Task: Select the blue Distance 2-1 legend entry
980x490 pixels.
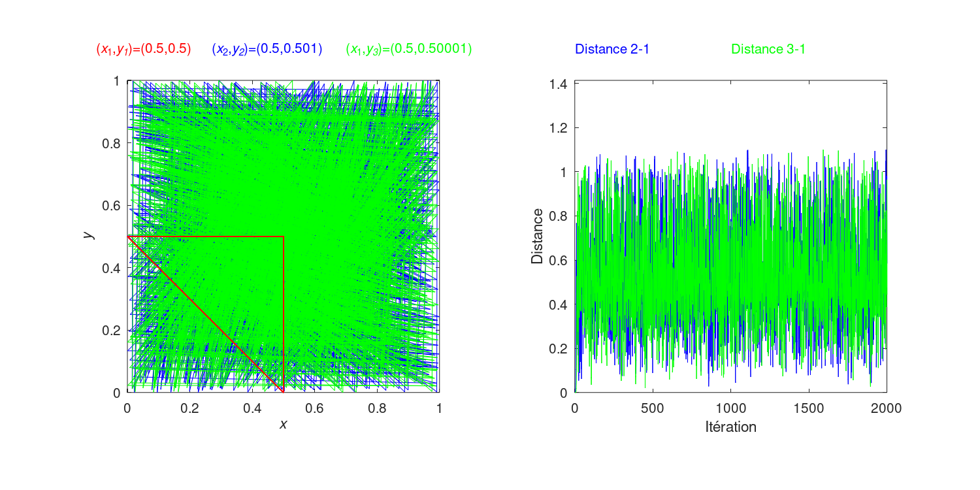Action: tap(612, 49)
